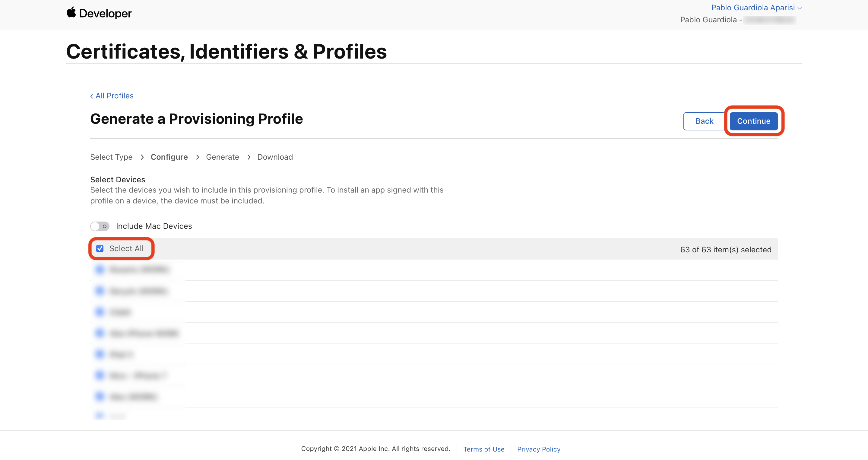The height and width of the screenshot is (460, 868).
Task: Go back to All Profiles
Action: 112,96
